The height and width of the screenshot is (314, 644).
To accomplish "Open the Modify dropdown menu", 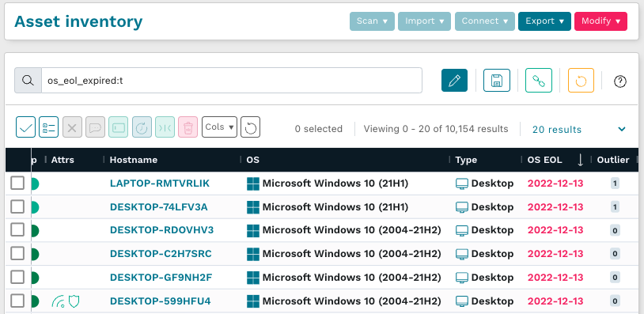I will tap(600, 21).
